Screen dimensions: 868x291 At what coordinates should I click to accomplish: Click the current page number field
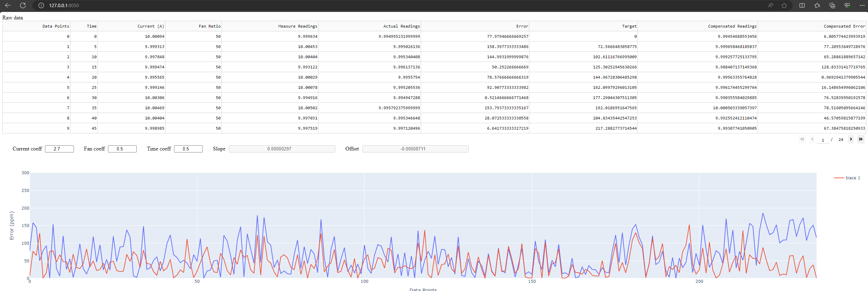point(823,140)
